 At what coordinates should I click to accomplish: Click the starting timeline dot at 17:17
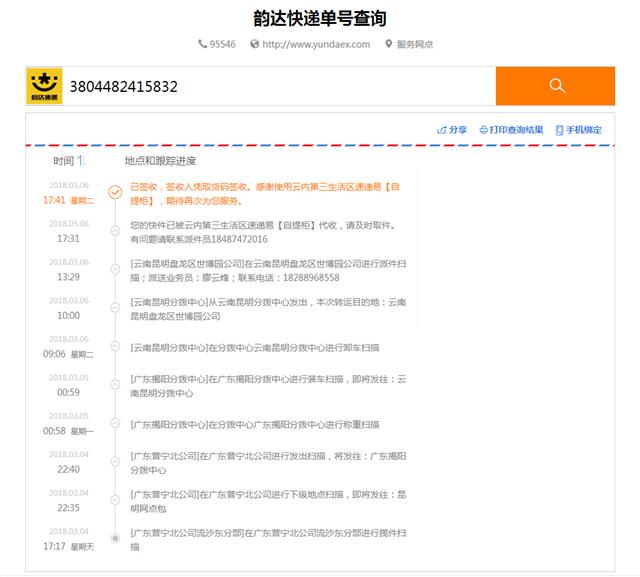click(x=116, y=538)
